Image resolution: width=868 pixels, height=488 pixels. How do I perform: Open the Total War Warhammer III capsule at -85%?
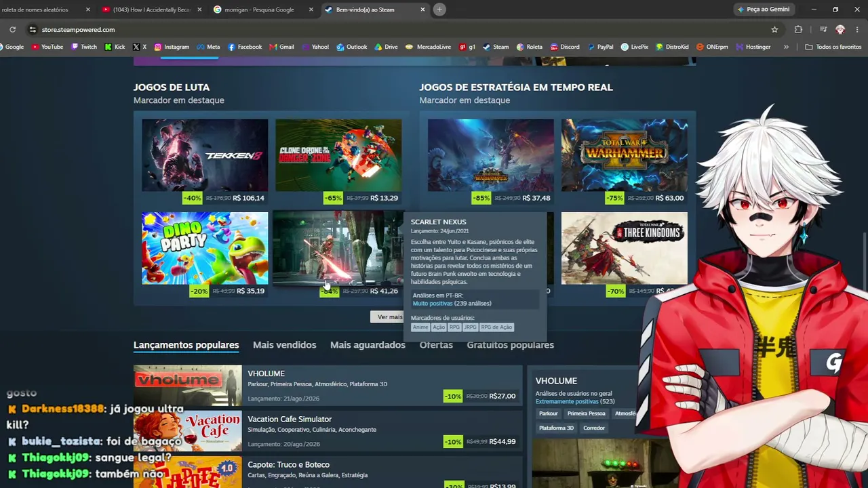tap(490, 155)
